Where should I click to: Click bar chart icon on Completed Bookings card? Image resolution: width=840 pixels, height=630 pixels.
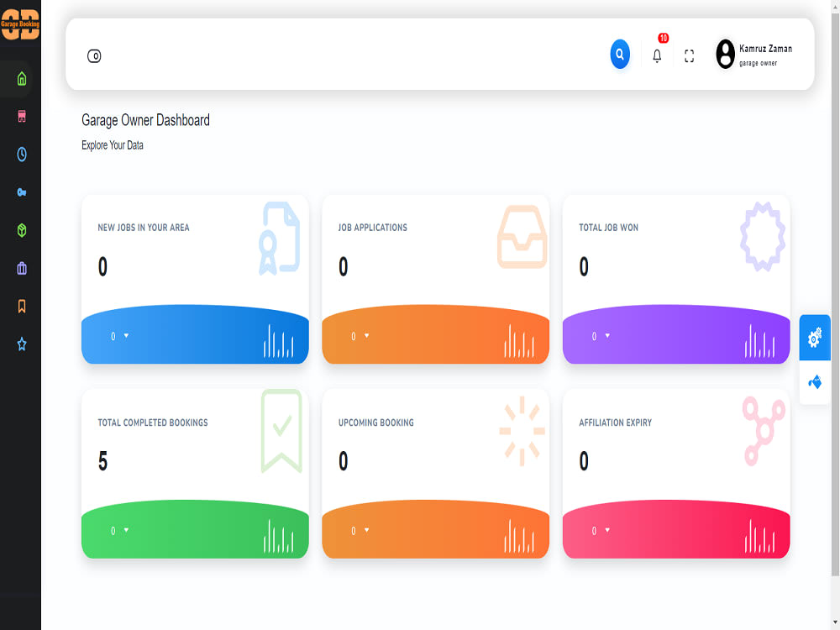pyautogui.click(x=278, y=536)
